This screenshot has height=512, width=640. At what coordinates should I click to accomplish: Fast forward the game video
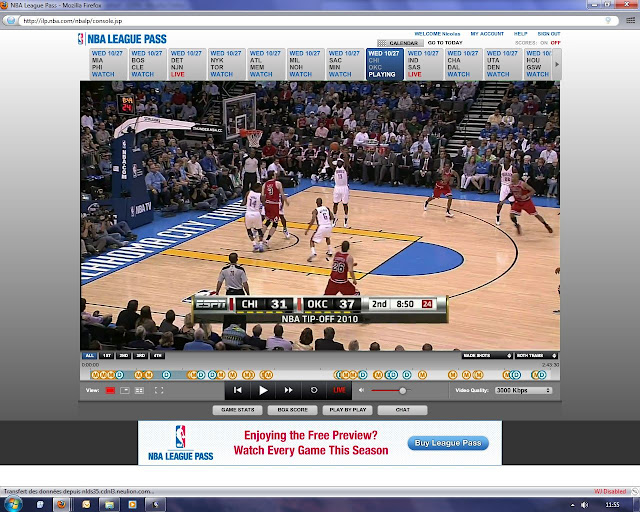(x=289, y=390)
